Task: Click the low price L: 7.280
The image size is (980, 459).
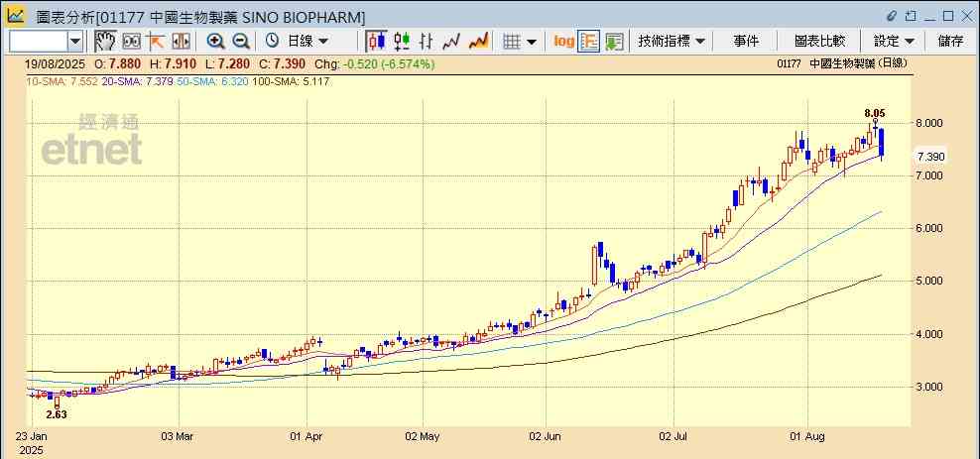Action: [228, 63]
